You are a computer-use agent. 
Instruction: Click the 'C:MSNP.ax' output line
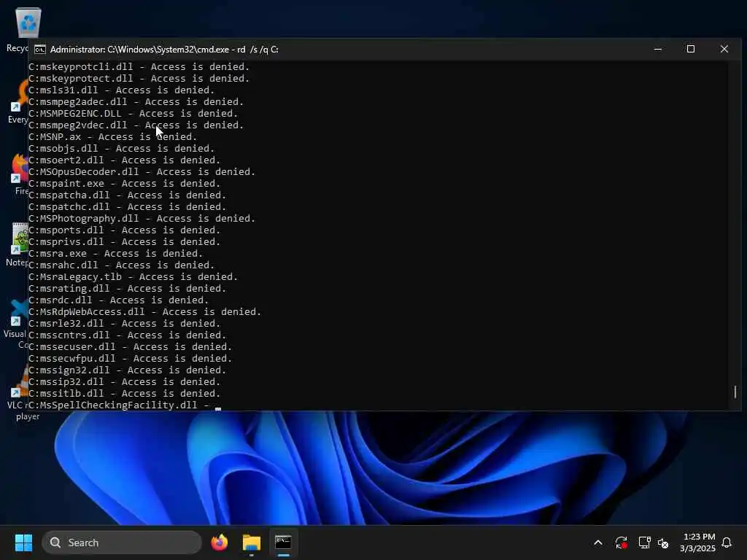pos(113,136)
